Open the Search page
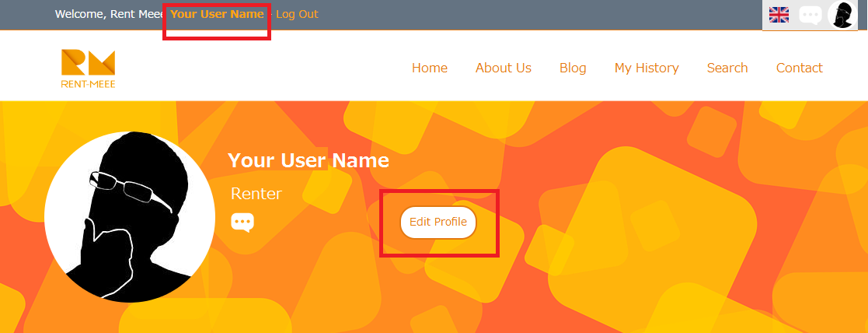 click(x=727, y=68)
